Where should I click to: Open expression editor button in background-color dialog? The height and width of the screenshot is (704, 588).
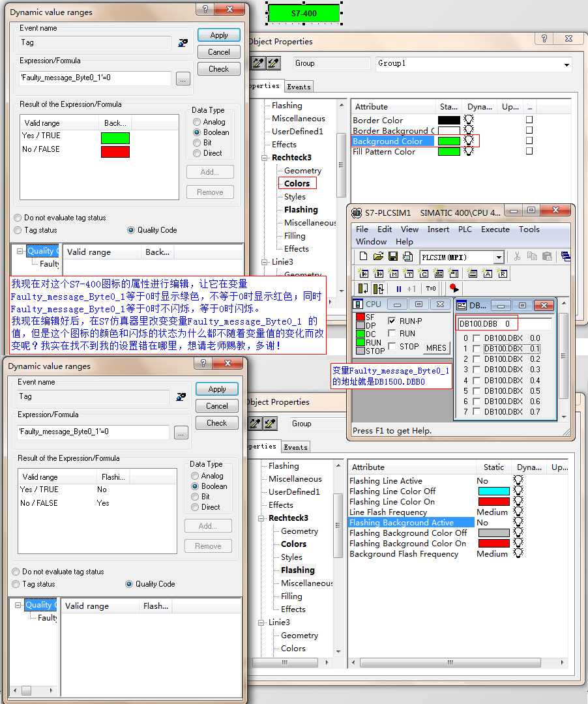[183, 79]
